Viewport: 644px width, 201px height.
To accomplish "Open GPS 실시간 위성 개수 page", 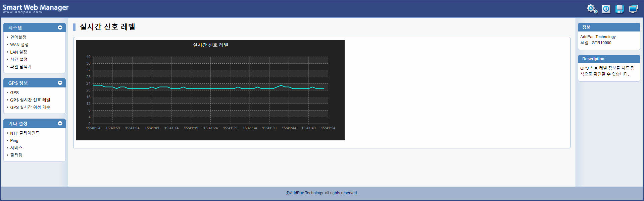I will (x=30, y=107).
